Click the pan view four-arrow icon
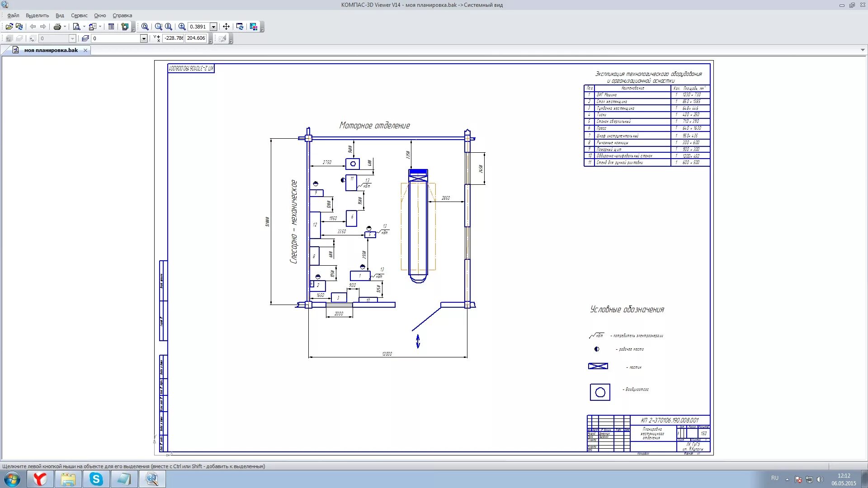 pyautogui.click(x=226, y=27)
